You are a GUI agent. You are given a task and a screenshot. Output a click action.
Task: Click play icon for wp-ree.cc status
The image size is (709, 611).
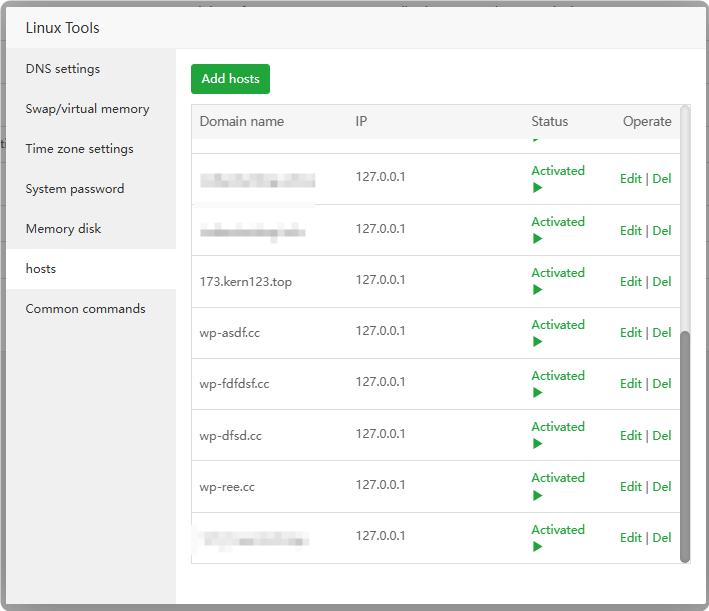pyautogui.click(x=538, y=495)
